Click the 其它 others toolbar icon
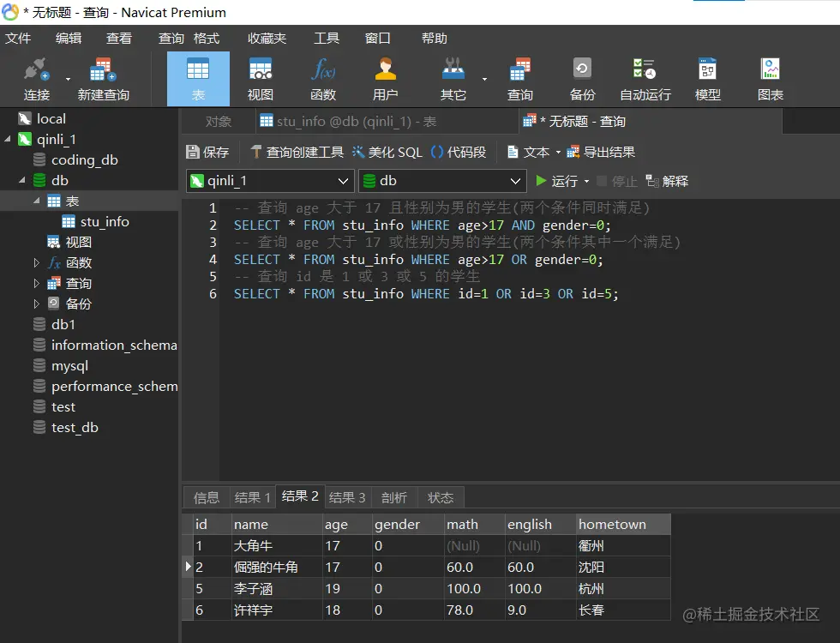840x643 pixels. point(453,79)
